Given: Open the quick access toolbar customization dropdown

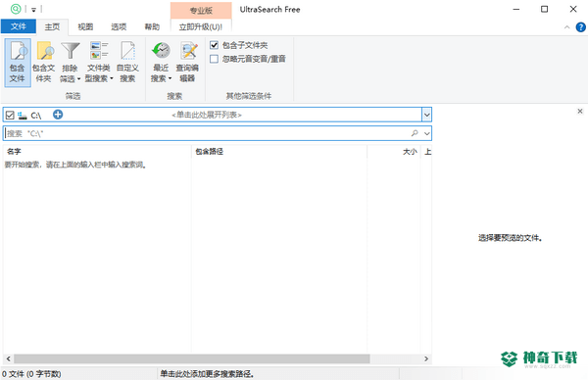Looking at the screenshot, I should click(x=33, y=10).
